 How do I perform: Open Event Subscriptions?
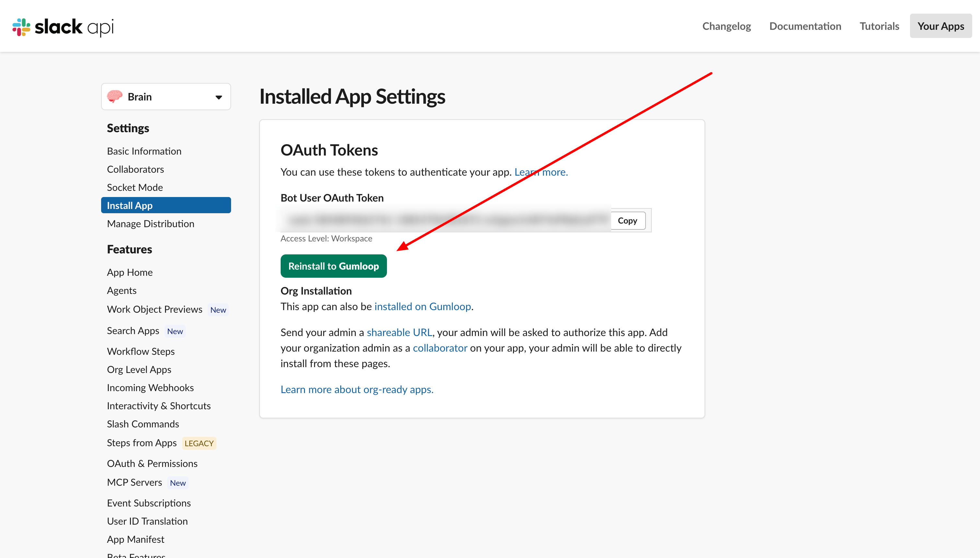(x=149, y=503)
